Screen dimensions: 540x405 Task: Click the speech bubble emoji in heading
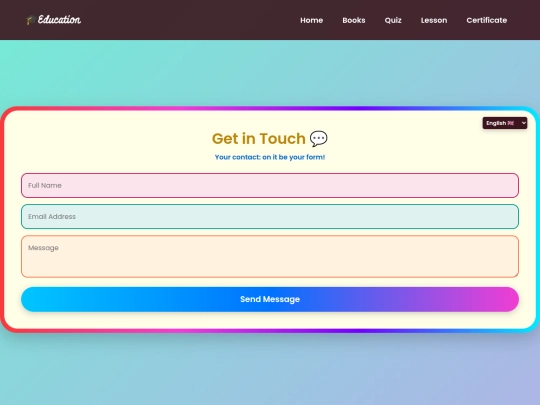pyautogui.click(x=319, y=138)
